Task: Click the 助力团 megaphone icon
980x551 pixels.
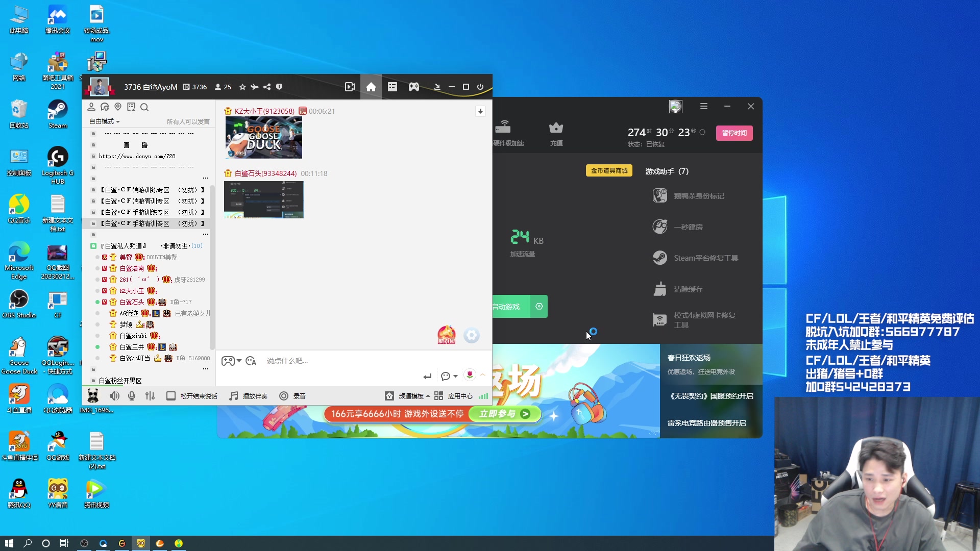Action: (447, 335)
